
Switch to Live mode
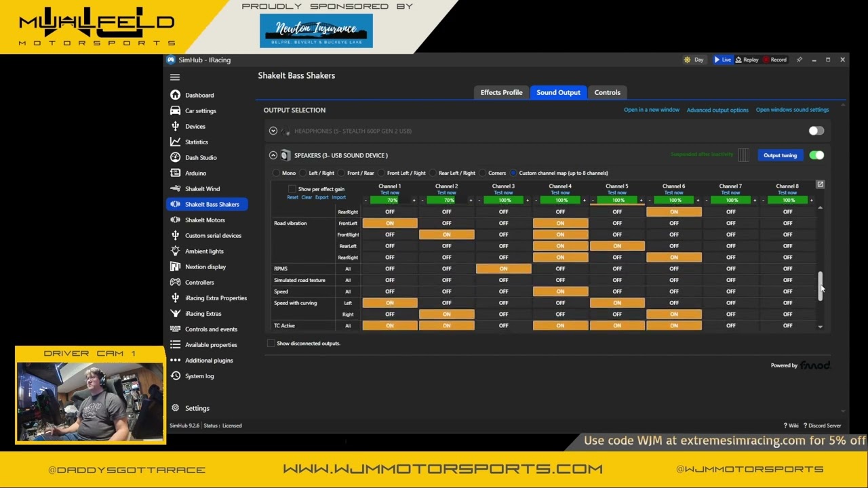pos(722,60)
